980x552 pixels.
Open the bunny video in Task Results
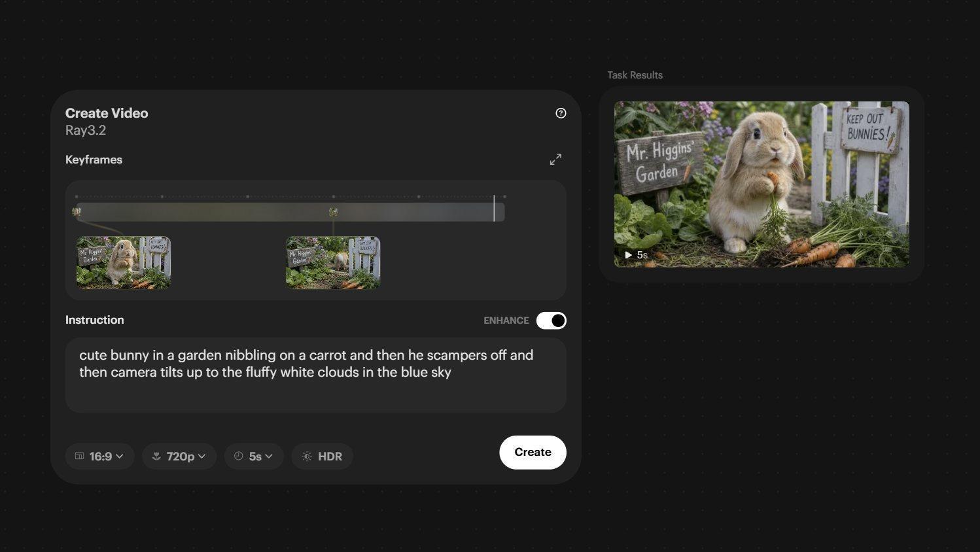[x=761, y=184]
